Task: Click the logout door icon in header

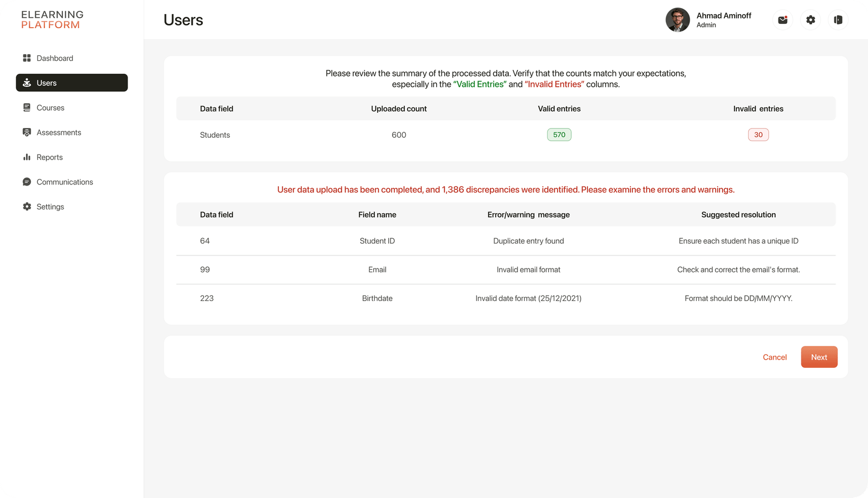Action: coord(838,20)
